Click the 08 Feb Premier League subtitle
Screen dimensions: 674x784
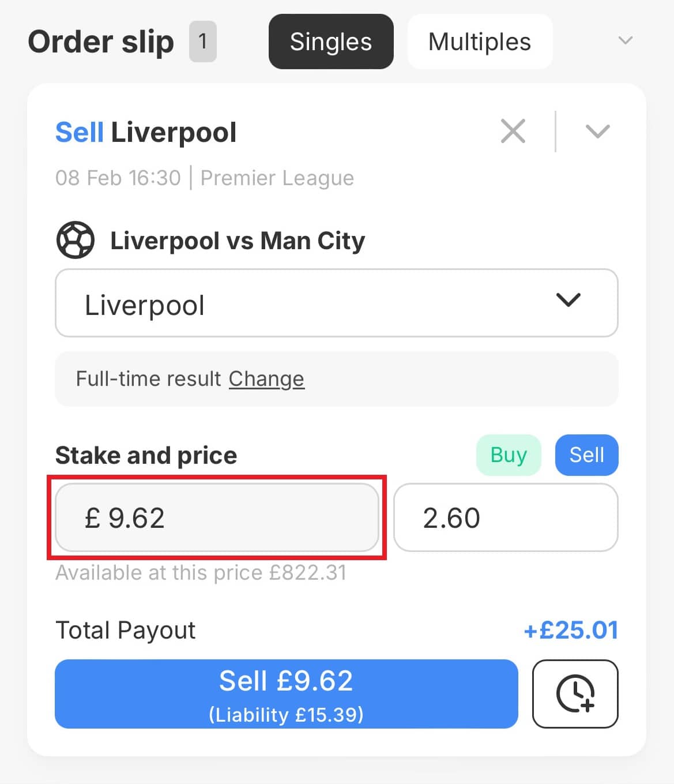pos(205,178)
